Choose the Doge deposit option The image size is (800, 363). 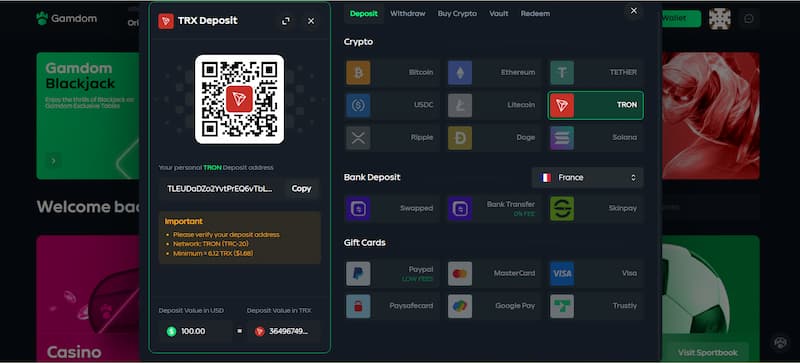point(494,138)
